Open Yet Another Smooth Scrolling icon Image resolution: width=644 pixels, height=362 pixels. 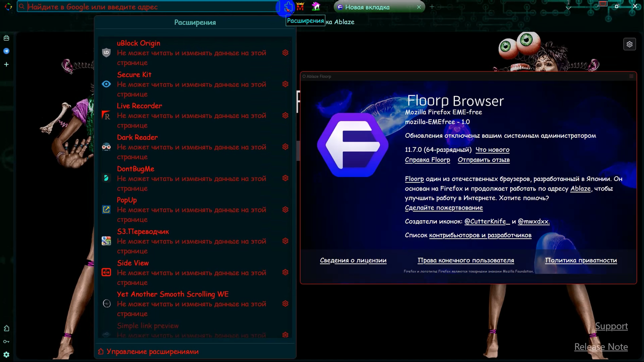click(x=106, y=304)
